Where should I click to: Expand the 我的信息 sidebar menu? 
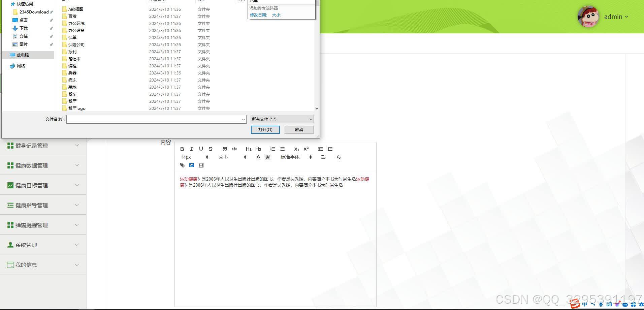coord(43,265)
